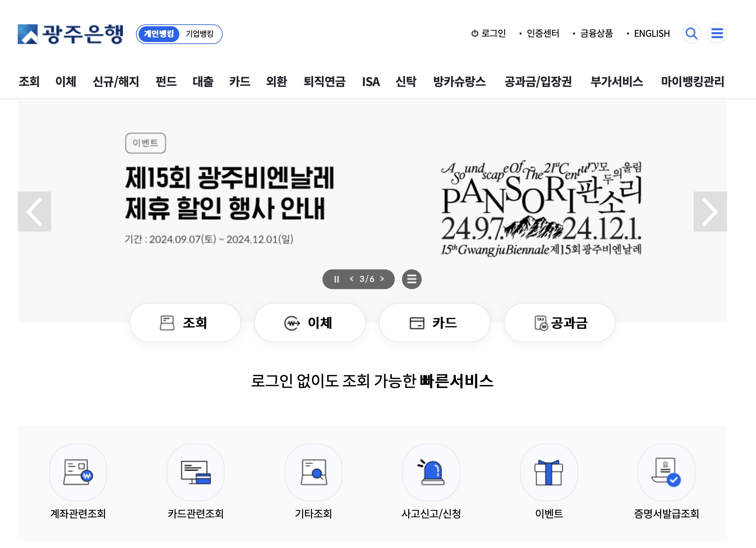Open the 퇴직연금 menu

tap(326, 82)
